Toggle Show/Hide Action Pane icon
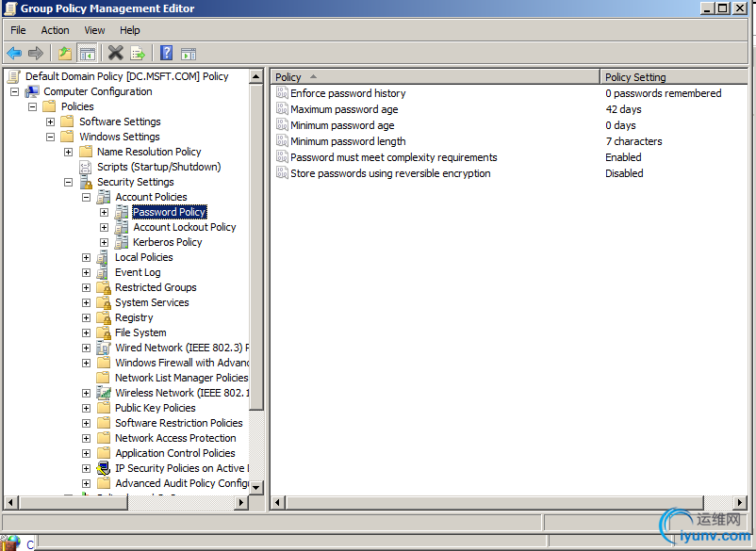This screenshot has width=756, height=551. tap(189, 53)
